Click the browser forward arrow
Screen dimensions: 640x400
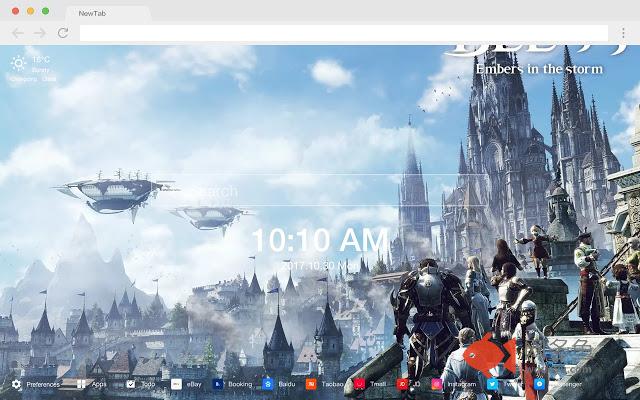(40, 33)
